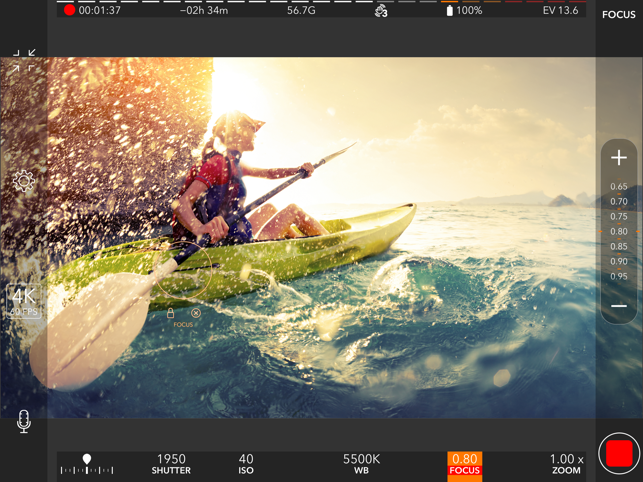Tap the battery 100% indicator
This screenshot has width=643, height=482.
pos(463,11)
